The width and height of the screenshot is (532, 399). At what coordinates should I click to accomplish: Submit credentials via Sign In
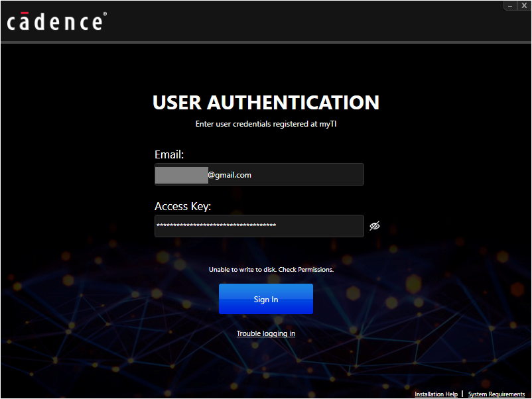pos(265,299)
